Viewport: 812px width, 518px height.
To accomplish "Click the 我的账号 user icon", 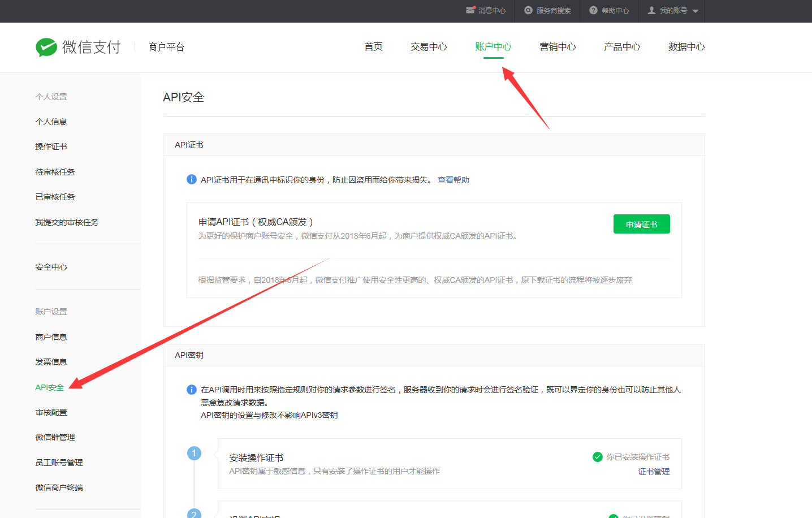I will tap(651, 10).
